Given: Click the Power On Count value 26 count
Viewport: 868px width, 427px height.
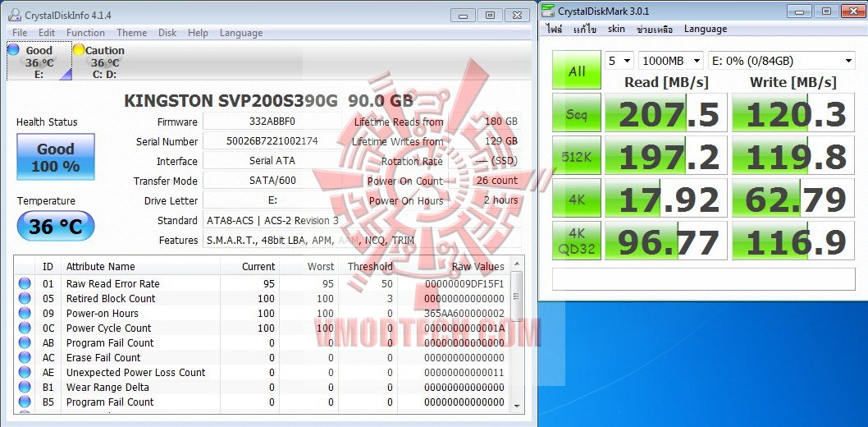Looking at the screenshot, I should point(484,181).
